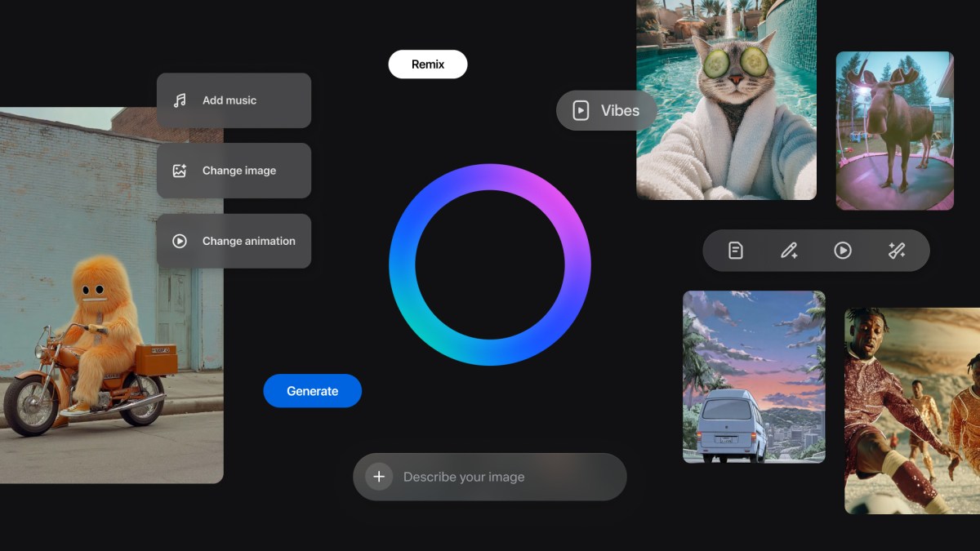This screenshot has height=551, width=980.
Task: Select the document prompt icon in the toolbar
Action: pyautogui.click(x=734, y=250)
